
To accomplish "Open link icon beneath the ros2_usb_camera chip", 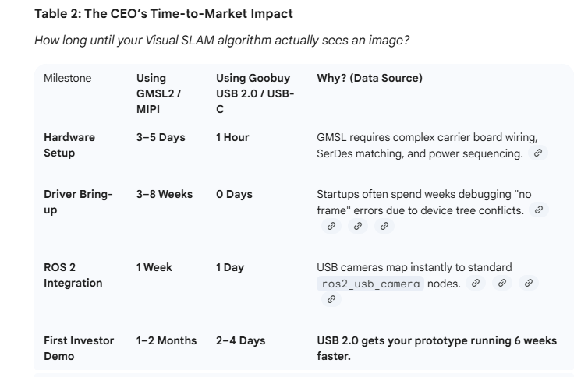I will point(331,298).
